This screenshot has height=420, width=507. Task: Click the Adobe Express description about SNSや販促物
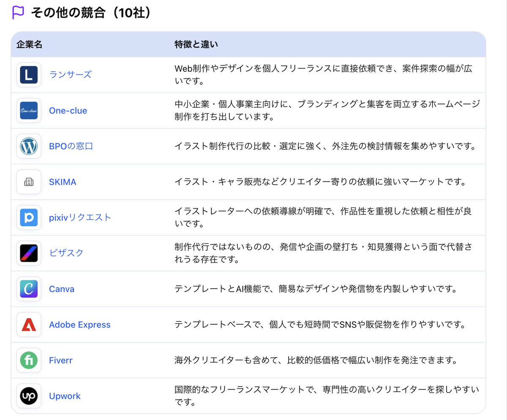point(320,325)
